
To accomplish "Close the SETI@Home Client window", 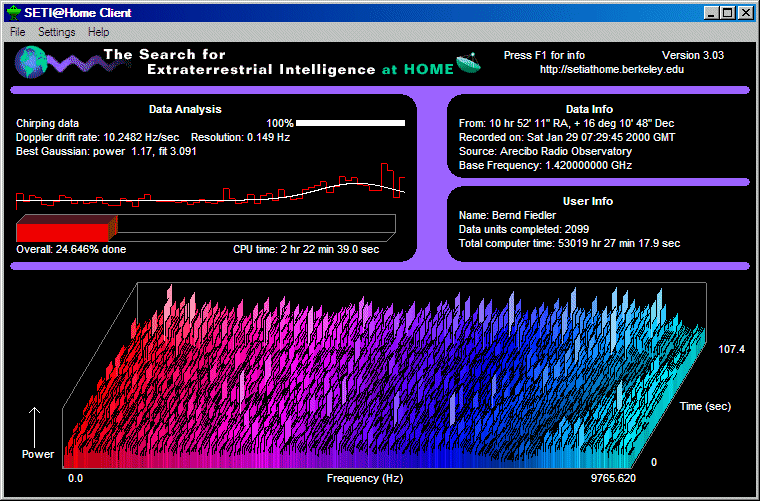I will click(x=745, y=13).
